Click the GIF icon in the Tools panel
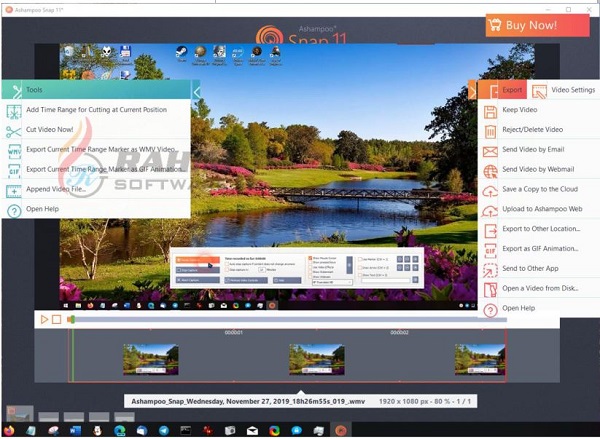Image resolution: width=600 pixels, height=439 pixels. (14, 171)
